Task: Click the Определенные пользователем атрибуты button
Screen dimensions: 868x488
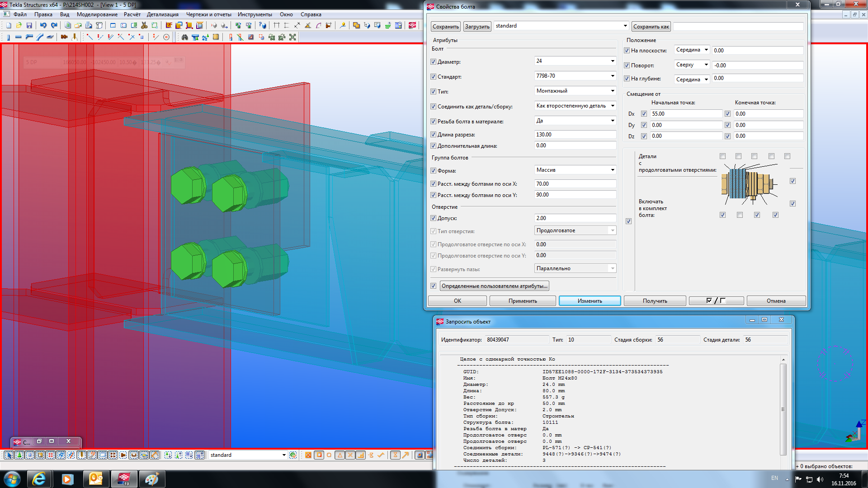Action: pos(494,286)
